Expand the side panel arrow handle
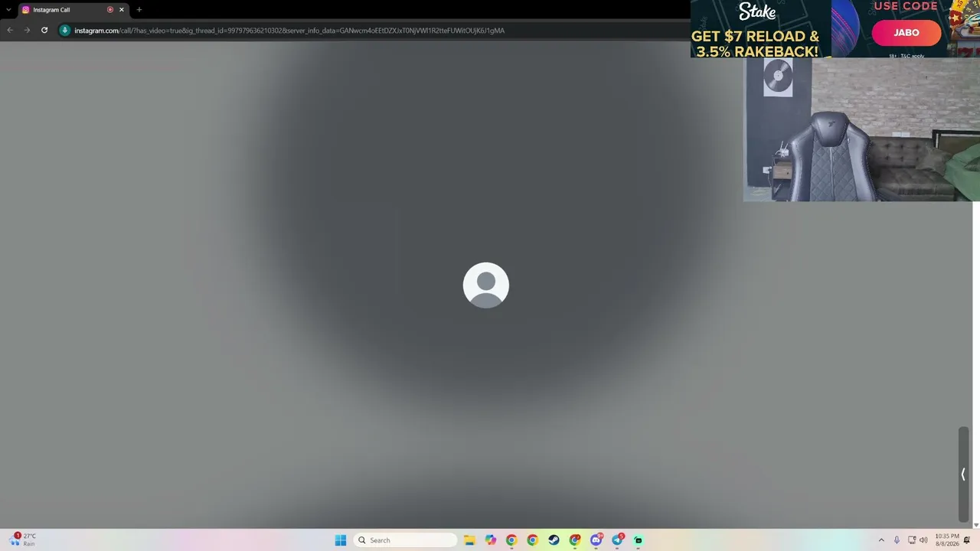This screenshot has width=980, height=551. [964, 474]
